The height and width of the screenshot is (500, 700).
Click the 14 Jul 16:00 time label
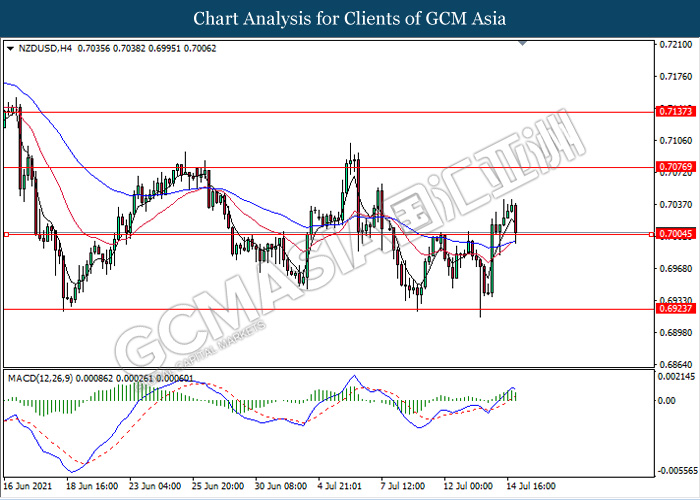pyautogui.click(x=533, y=486)
